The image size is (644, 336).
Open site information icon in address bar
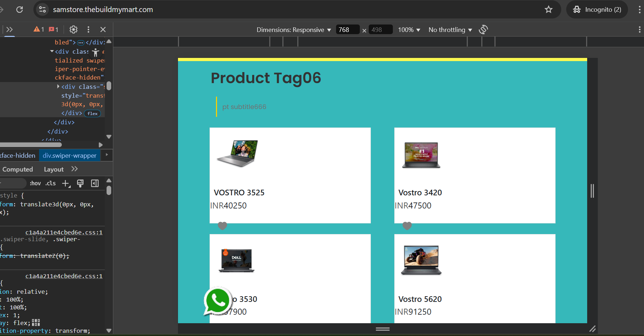pyautogui.click(x=43, y=10)
